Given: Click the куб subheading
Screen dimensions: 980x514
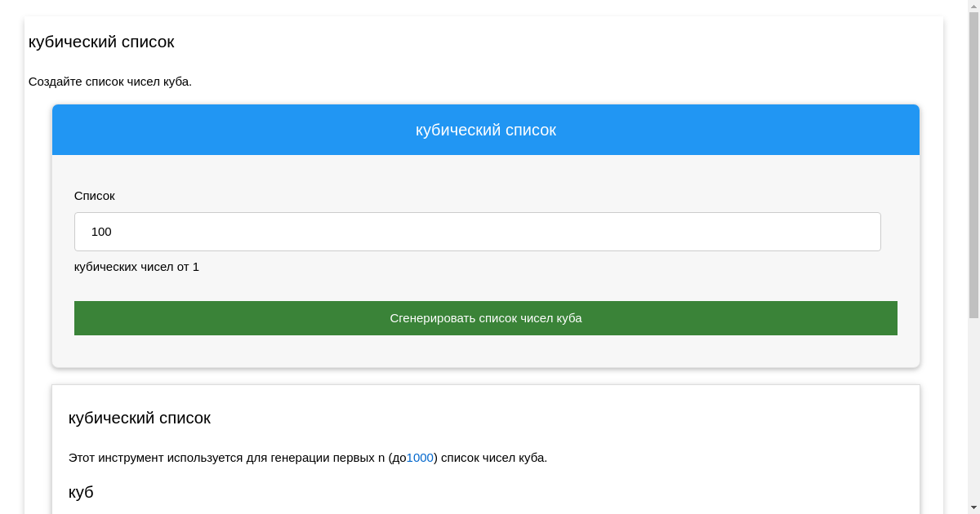Looking at the screenshot, I should pyautogui.click(x=81, y=492).
